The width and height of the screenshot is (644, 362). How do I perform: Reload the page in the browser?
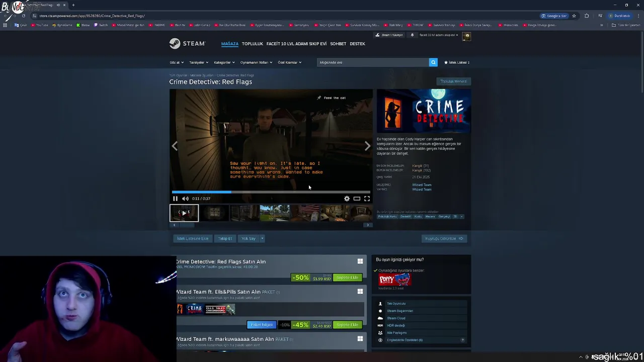23,16
